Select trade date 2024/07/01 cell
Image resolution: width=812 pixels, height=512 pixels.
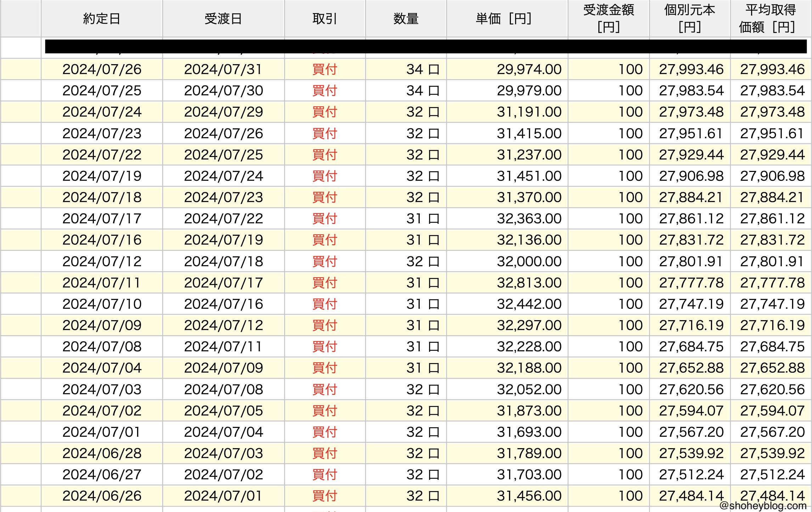[x=102, y=432]
